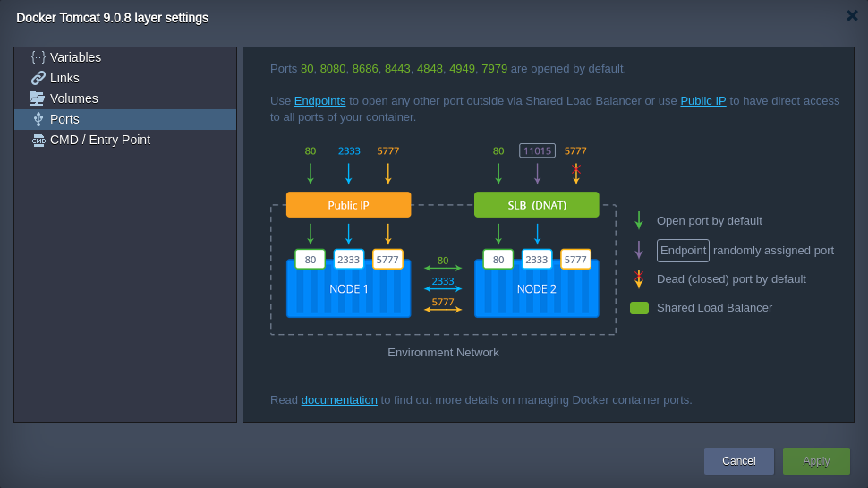Click the Ports plug icon
Screen dimensions: 868x488
pos(38,119)
